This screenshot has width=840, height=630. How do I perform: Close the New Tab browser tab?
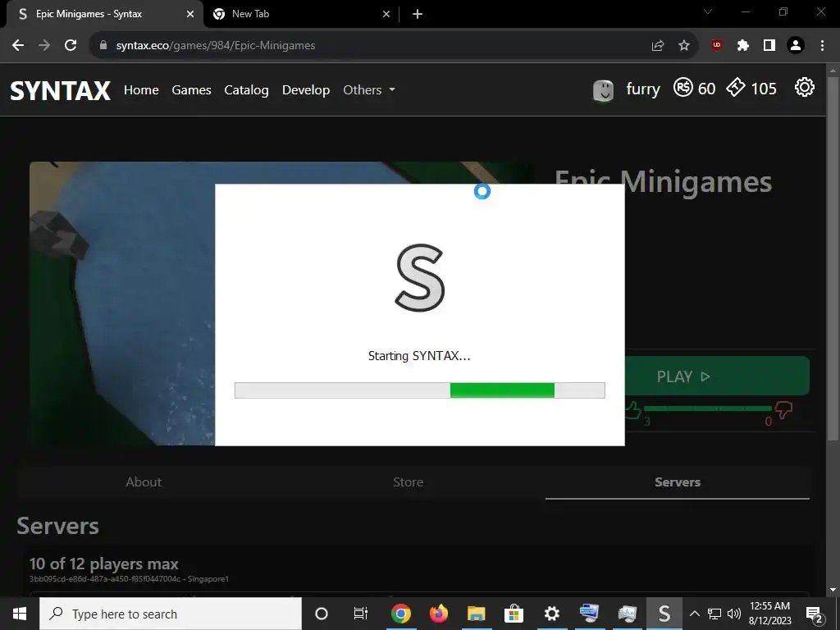coord(386,14)
